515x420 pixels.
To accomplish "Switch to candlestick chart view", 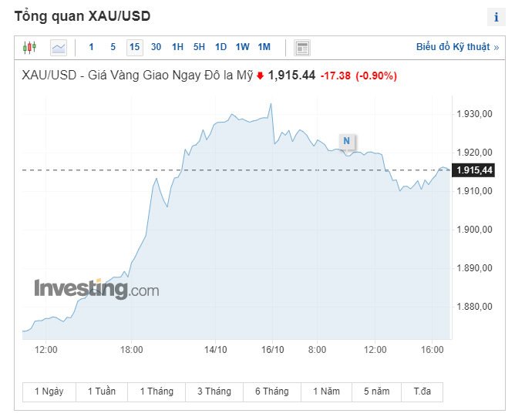I will pos(29,48).
